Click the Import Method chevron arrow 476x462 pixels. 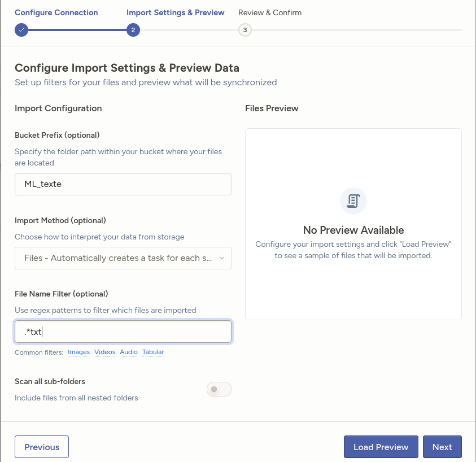pyautogui.click(x=221, y=258)
